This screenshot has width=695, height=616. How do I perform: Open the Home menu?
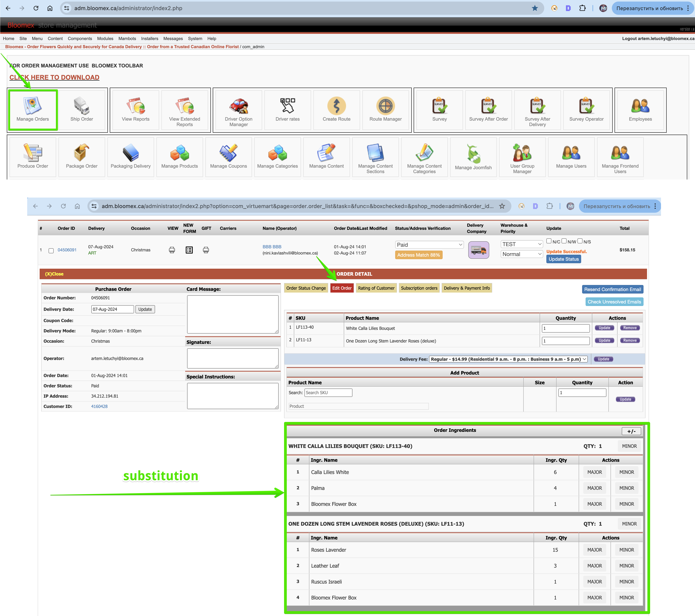(9, 38)
